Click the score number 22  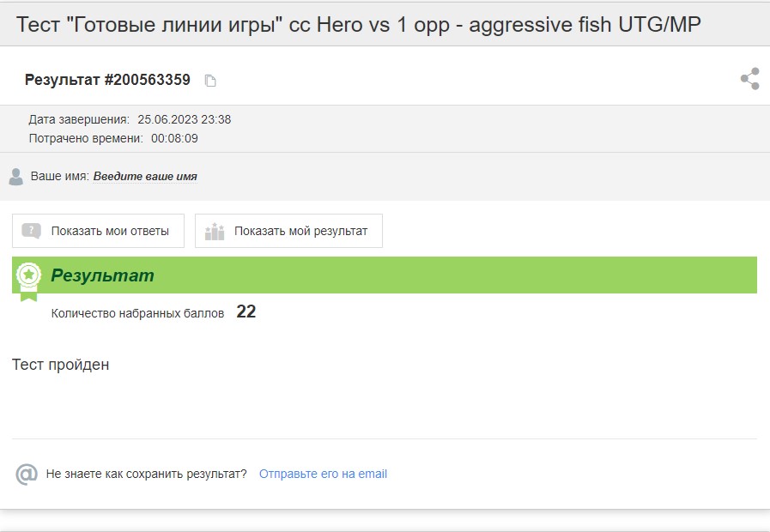246,311
